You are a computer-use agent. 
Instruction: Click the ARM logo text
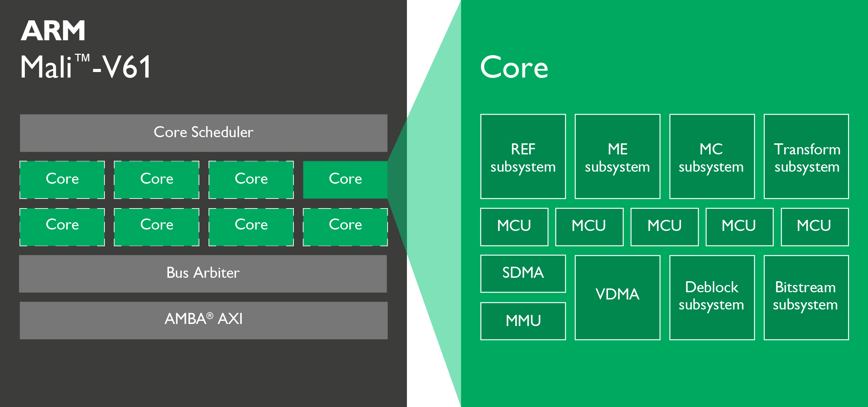53,31
